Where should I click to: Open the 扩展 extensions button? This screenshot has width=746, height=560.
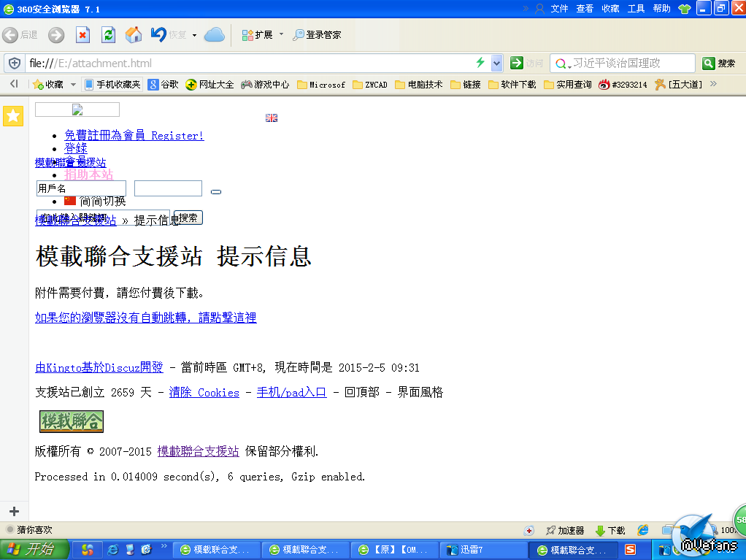[257, 35]
